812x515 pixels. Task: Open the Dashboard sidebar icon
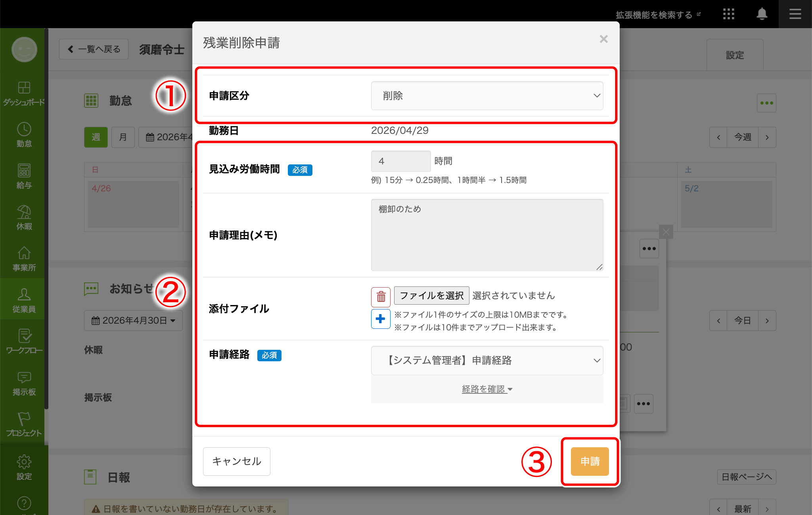[24, 93]
